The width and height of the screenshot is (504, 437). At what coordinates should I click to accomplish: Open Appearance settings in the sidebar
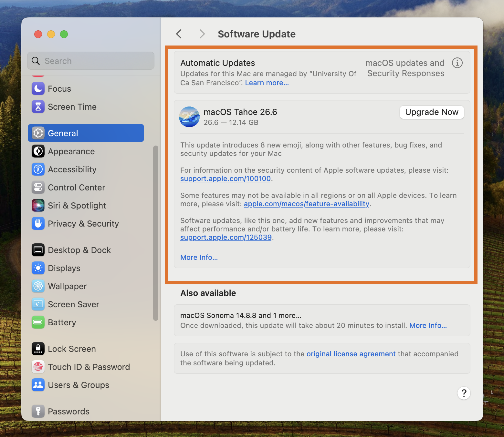[x=86, y=151]
